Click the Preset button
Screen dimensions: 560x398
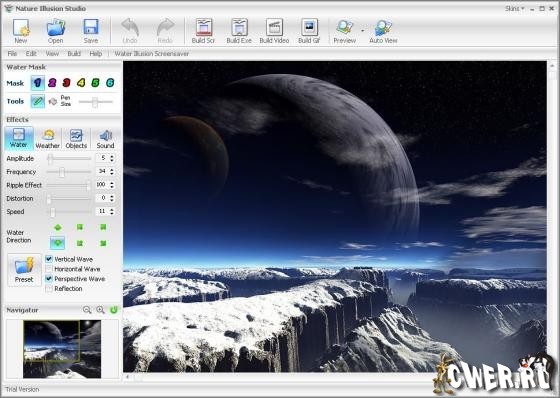click(24, 270)
